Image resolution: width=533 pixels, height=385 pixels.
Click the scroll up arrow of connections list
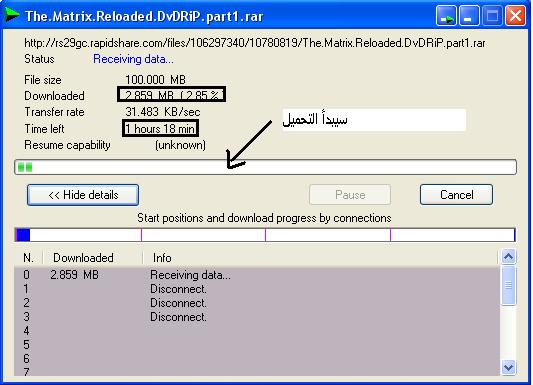(508, 257)
